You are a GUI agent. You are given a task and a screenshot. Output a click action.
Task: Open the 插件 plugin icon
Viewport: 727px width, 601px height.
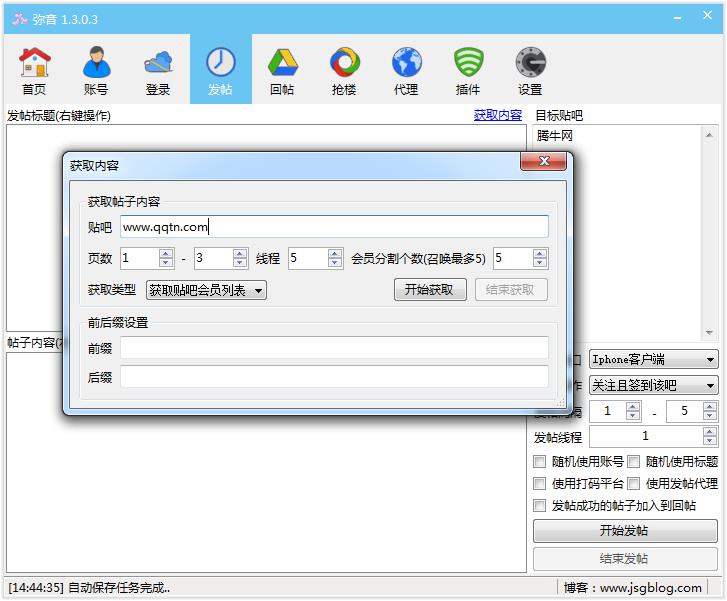pos(467,70)
